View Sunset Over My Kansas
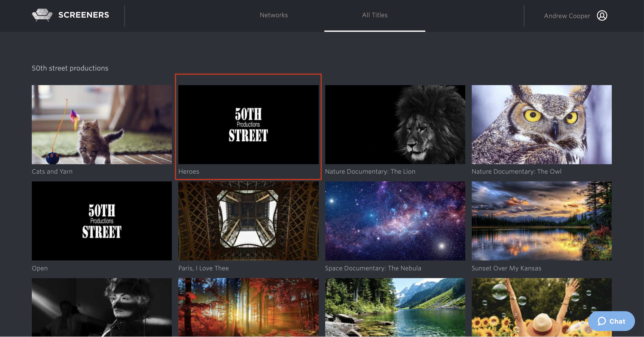This screenshot has width=644, height=337. [x=542, y=221]
